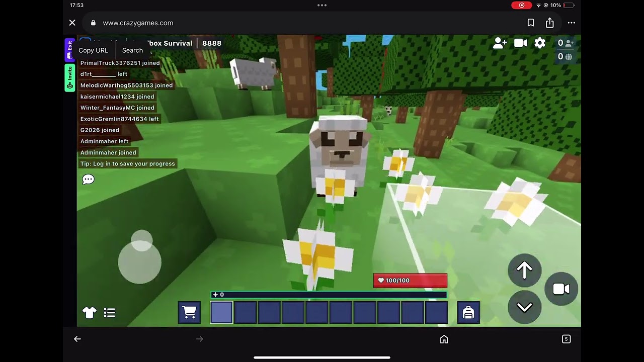Click 'Adminmaher joined' message

tap(108, 152)
